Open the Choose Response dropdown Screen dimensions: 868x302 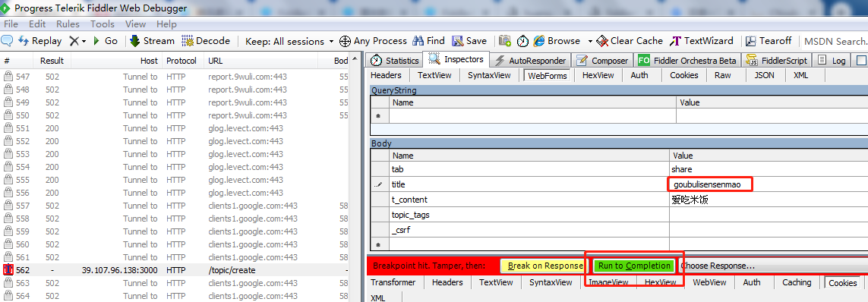pos(773,266)
